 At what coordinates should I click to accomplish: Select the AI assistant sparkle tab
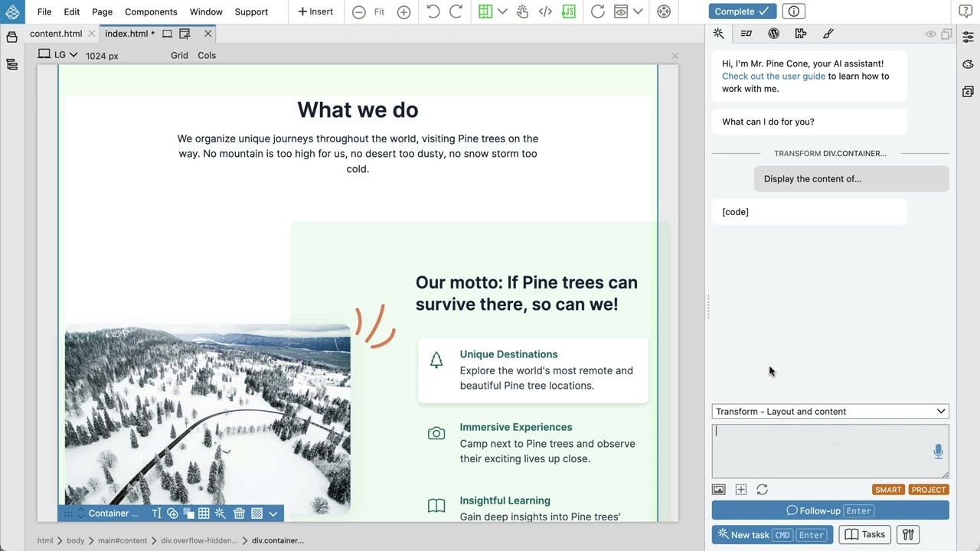pos(718,34)
